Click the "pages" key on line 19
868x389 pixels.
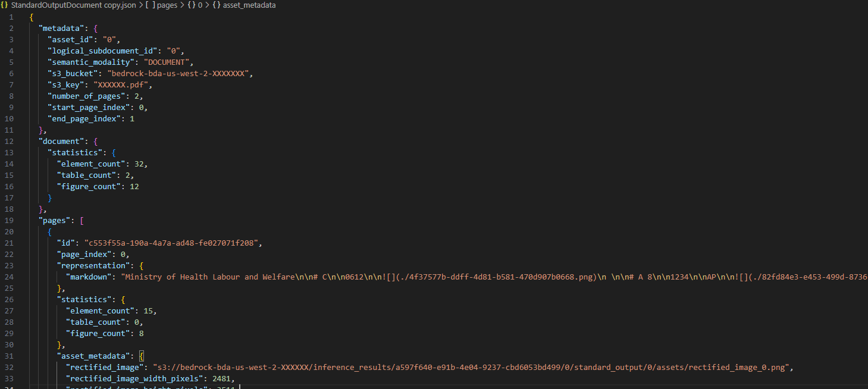click(54, 220)
